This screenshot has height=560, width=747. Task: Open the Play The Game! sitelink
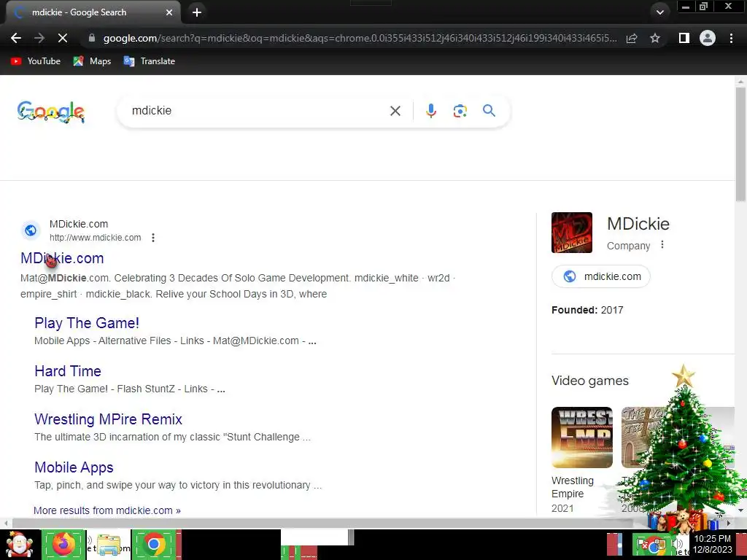coord(87,323)
